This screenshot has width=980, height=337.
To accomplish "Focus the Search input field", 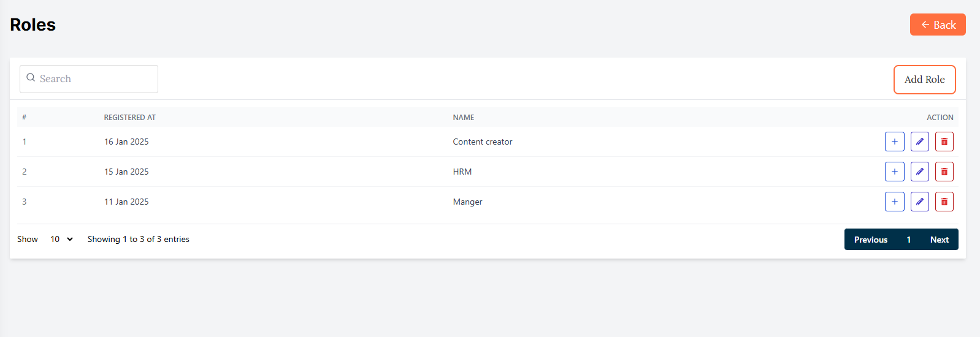I will (x=95, y=79).
